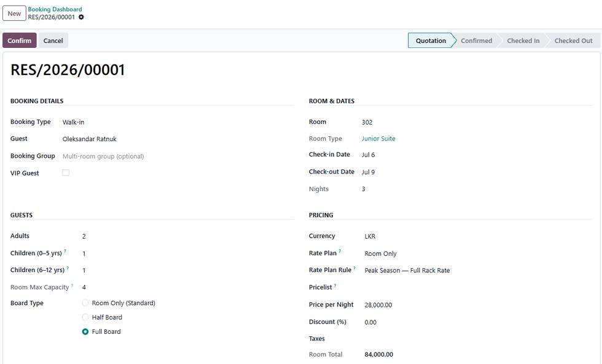The height and width of the screenshot is (364, 602).
Task: Switch status to Quotation stage
Action: point(431,41)
